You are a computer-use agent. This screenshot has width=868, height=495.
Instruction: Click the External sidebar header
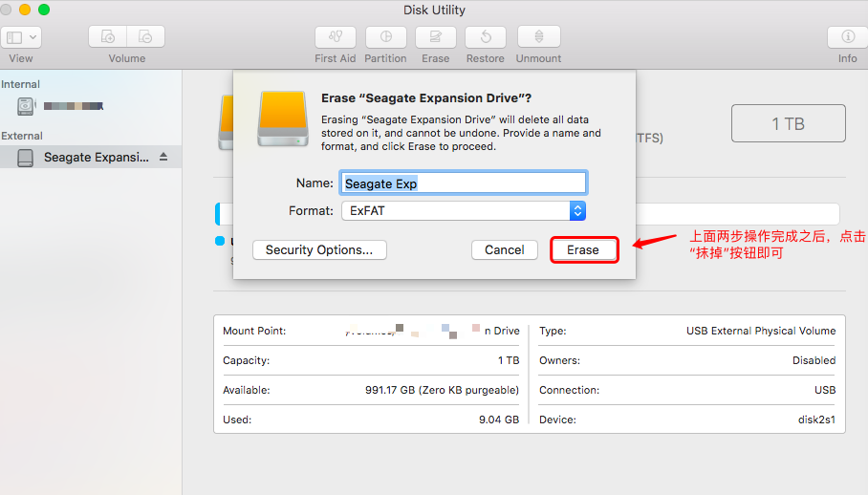point(22,136)
